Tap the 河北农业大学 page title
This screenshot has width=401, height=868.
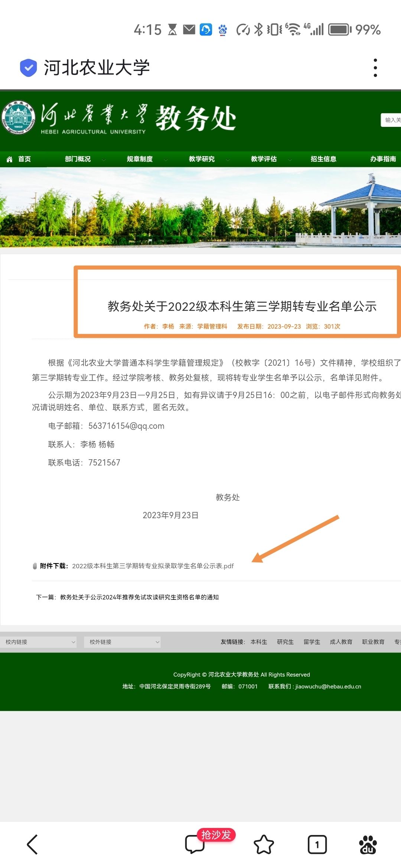(x=97, y=68)
